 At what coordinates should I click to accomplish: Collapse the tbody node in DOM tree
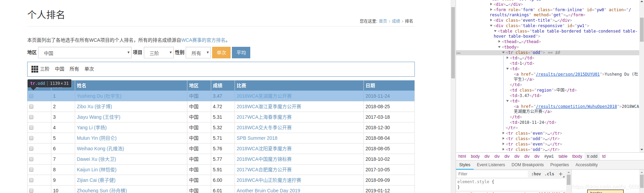(x=499, y=47)
